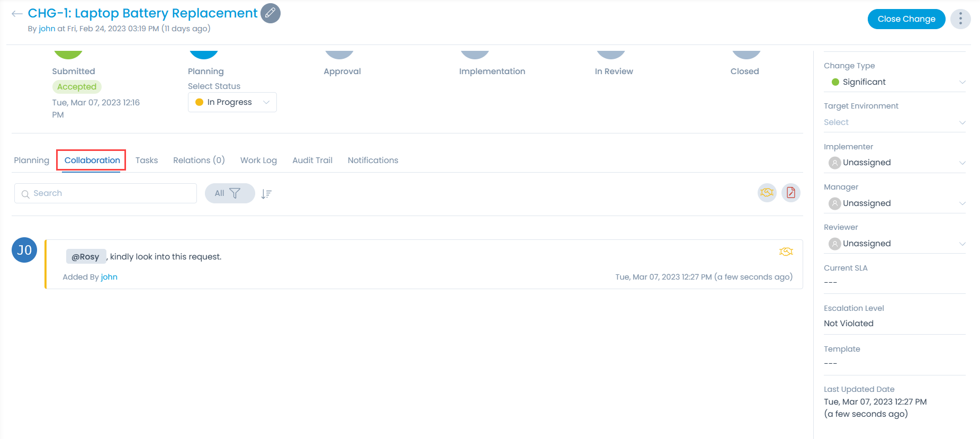
Task: Export collaboration as PDF
Action: [791, 193]
